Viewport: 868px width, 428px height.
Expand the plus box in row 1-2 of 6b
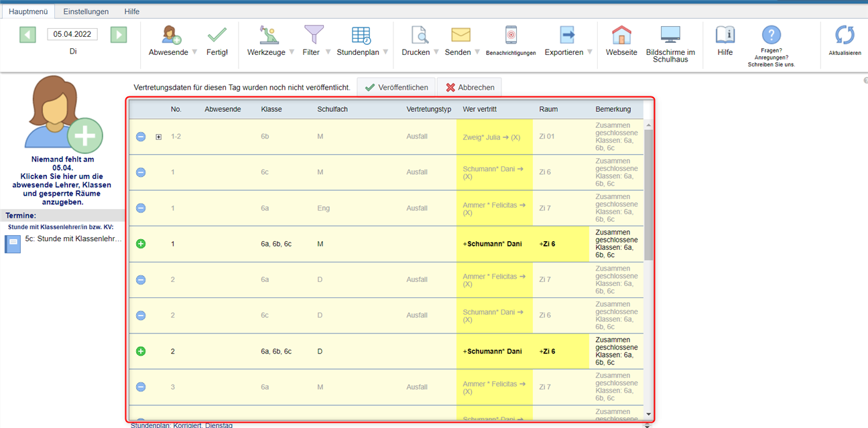159,137
